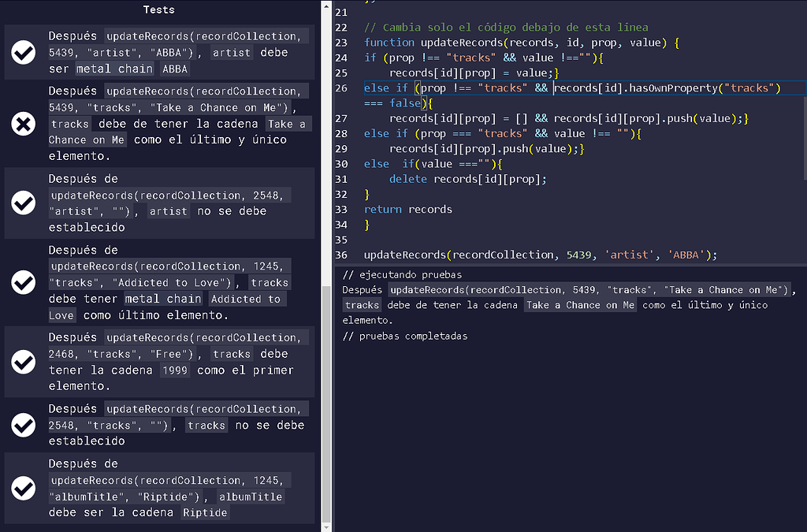Viewport: 807px width, 532px height.
Task: Click the X icon on the failed 'Take a Chance on Me' test
Action: tap(23, 124)
